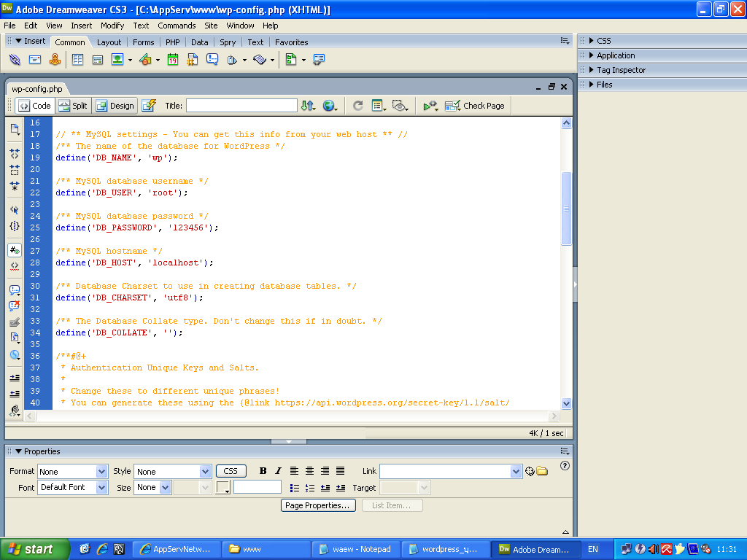Screen dimensions: 747x560
Task: Toggle Live Data view
Action: click(149, 106)
